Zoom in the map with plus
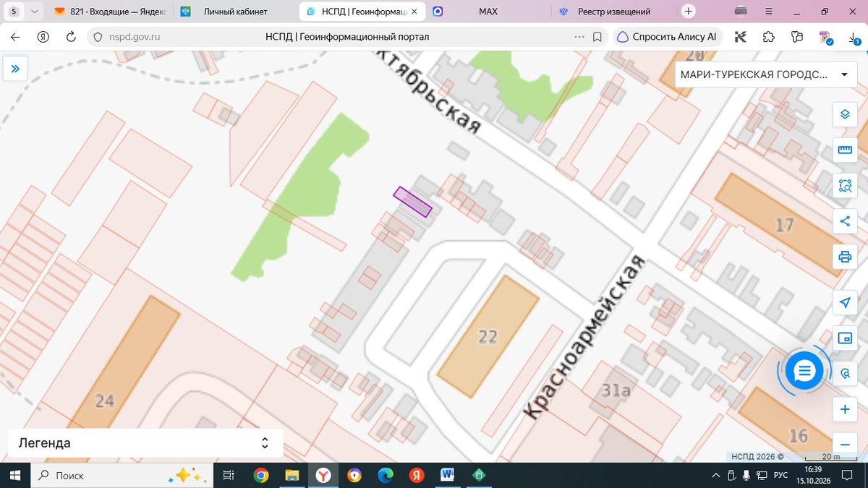Image resolution: width=868 pixels, height=488 pixels. pyautogui.click(x=845, y=409)
